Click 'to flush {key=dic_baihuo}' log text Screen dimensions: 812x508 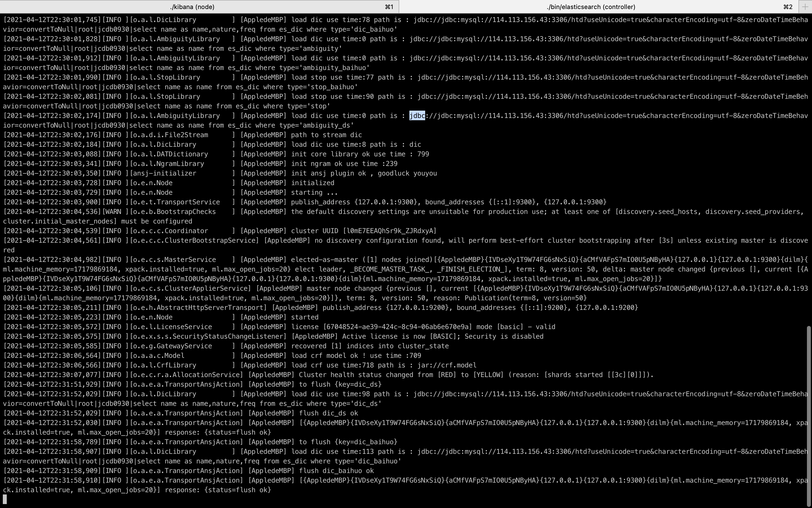click(348, 442)
